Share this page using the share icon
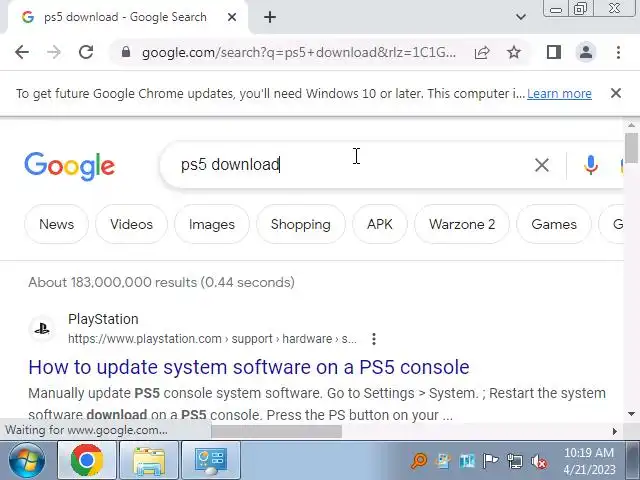Screen dimensions: 640x480 click(482, 52)
